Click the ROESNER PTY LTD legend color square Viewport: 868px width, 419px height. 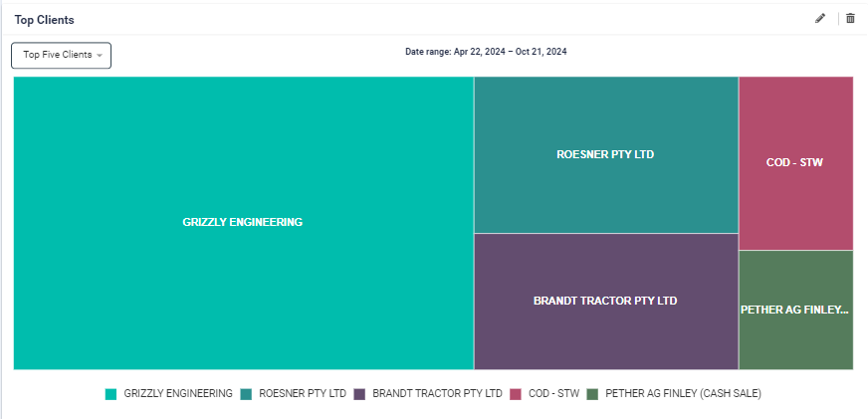tap(246, 394)
